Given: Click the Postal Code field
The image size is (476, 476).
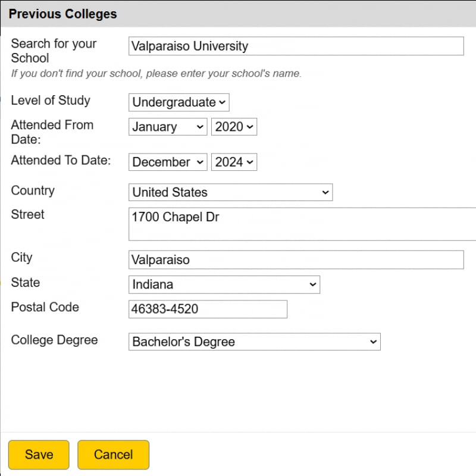Looking at the screenshot, I should [208, 309].
